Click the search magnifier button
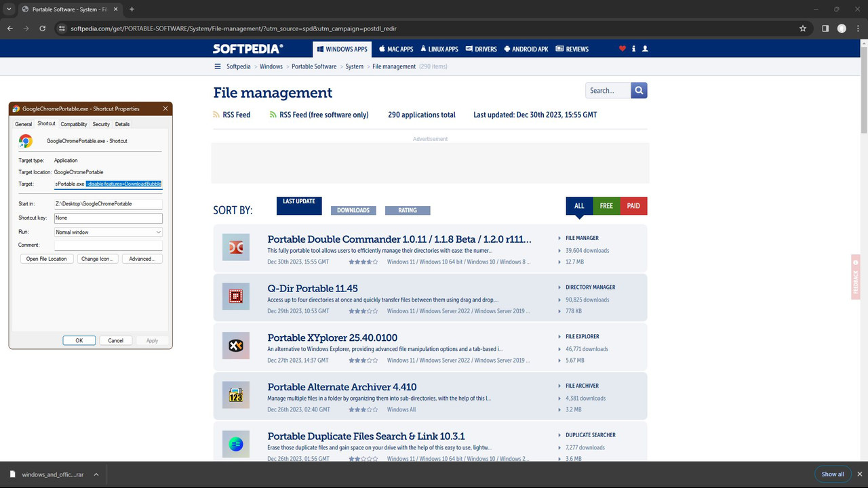The image size is (868, 488). 639,90
